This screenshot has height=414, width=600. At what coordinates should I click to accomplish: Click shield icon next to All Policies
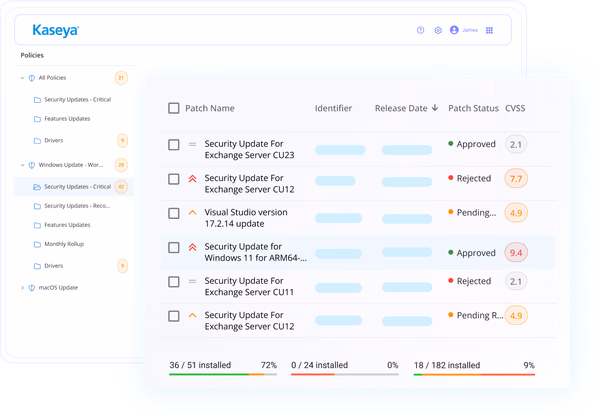[32, 78]
